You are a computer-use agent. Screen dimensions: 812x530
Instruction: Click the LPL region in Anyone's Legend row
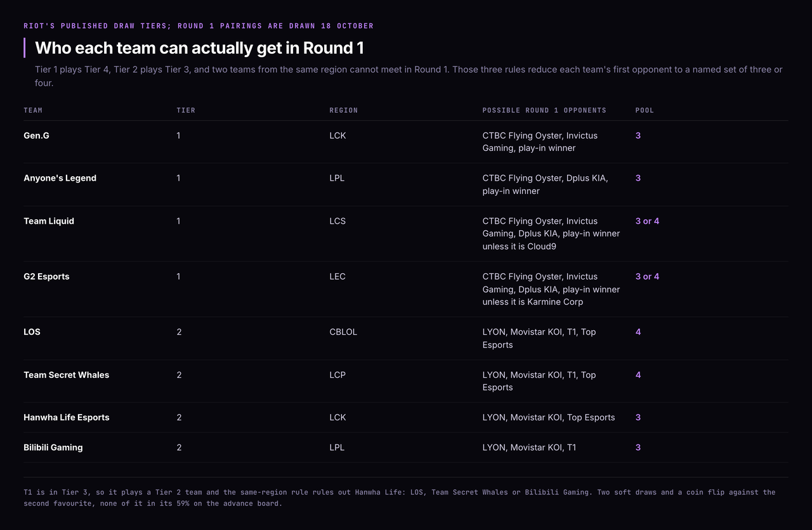[x=337, y=178]
